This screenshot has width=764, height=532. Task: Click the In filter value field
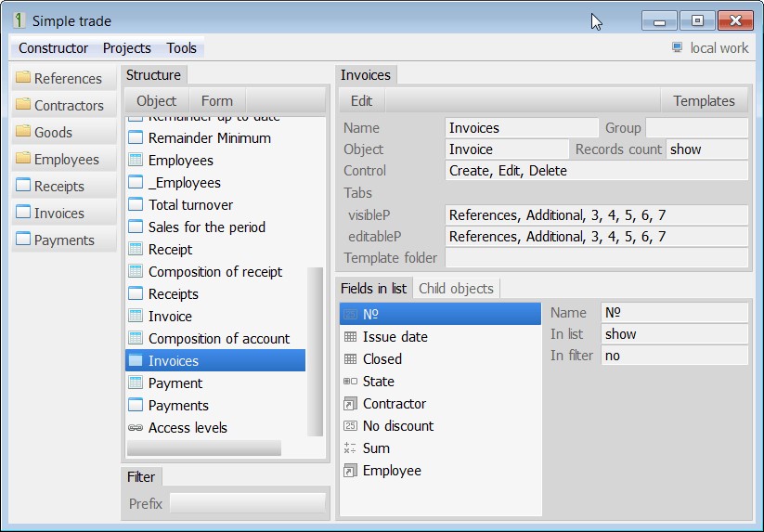(674, 356)
